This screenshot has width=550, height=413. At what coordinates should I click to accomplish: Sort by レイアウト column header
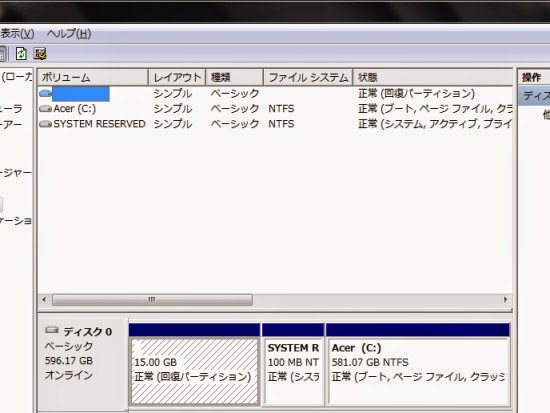coord(177,77)
